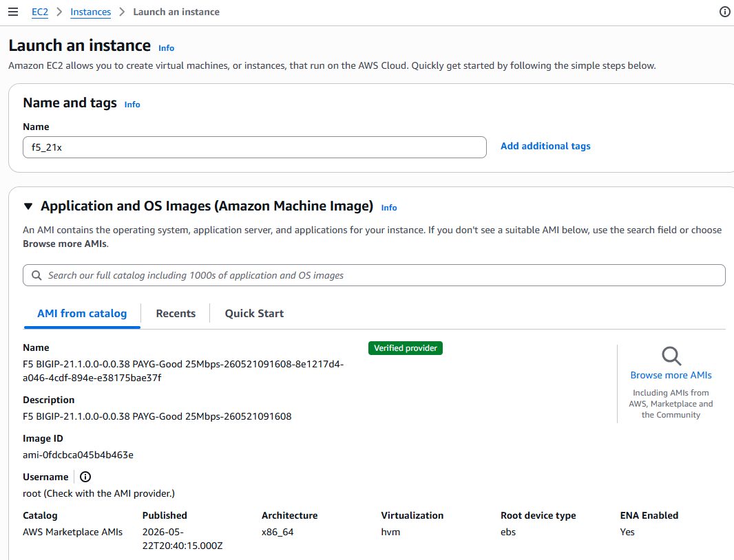
Task: Click username text root (Check with the AMI provider.)
Action: [x=98, y=493]
